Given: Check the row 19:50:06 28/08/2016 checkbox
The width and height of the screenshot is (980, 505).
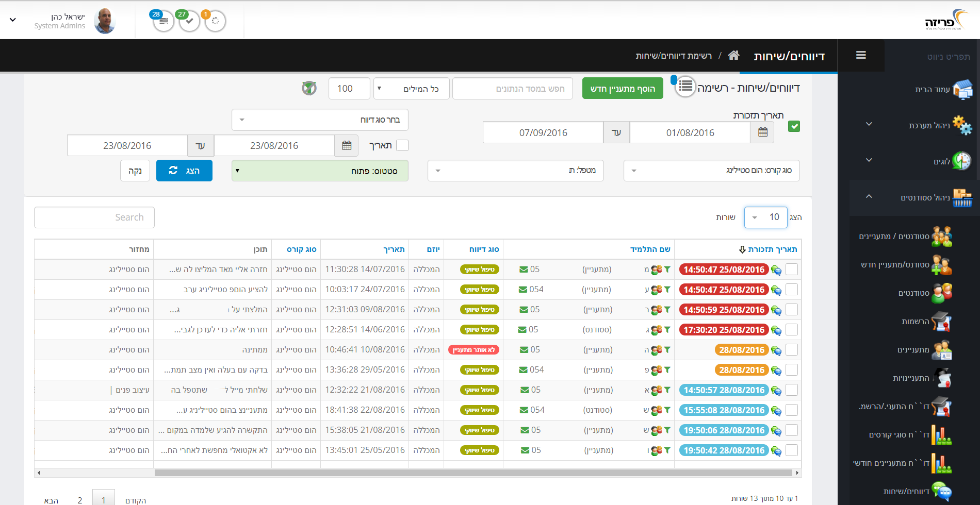Looking at the screenshot, I should tap(792, 430).
